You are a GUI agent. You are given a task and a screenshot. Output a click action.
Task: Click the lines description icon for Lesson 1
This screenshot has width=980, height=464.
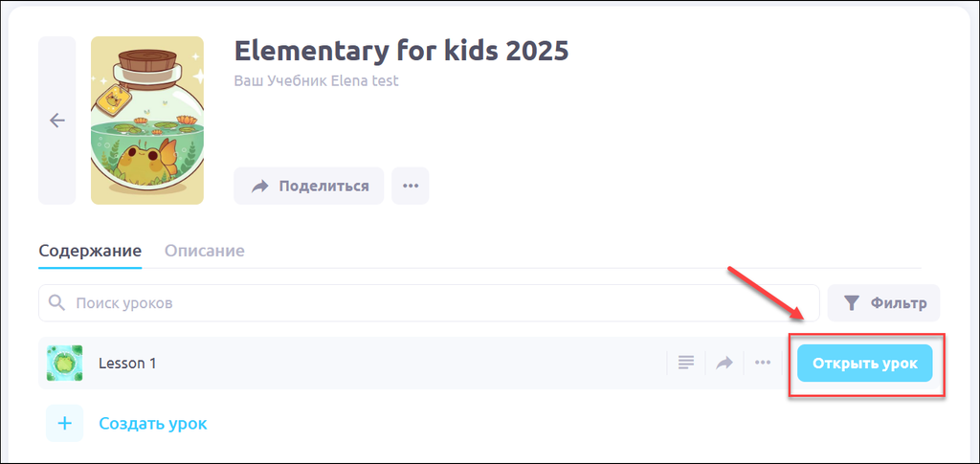click(x=686, y=363)
